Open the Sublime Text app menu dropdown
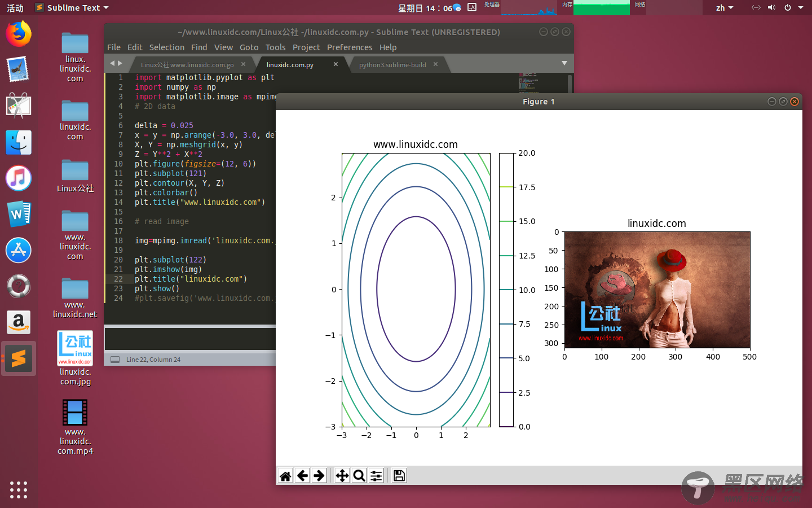Viewport: 812px width, 508px height. [72, 8]
